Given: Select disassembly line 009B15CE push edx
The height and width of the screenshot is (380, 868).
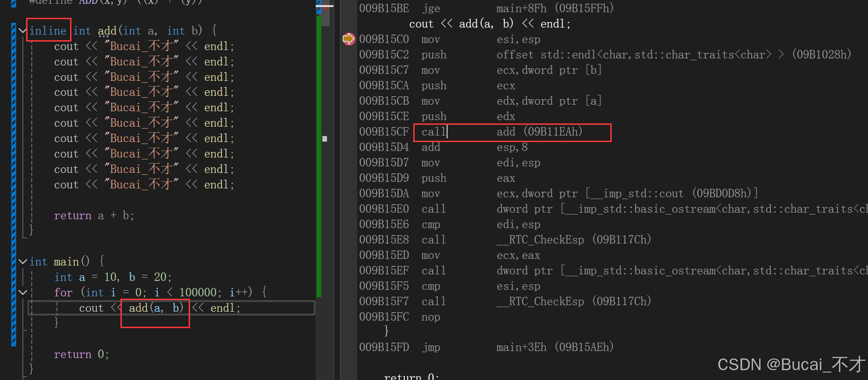Looking at the screenshot, I should 437,116.
